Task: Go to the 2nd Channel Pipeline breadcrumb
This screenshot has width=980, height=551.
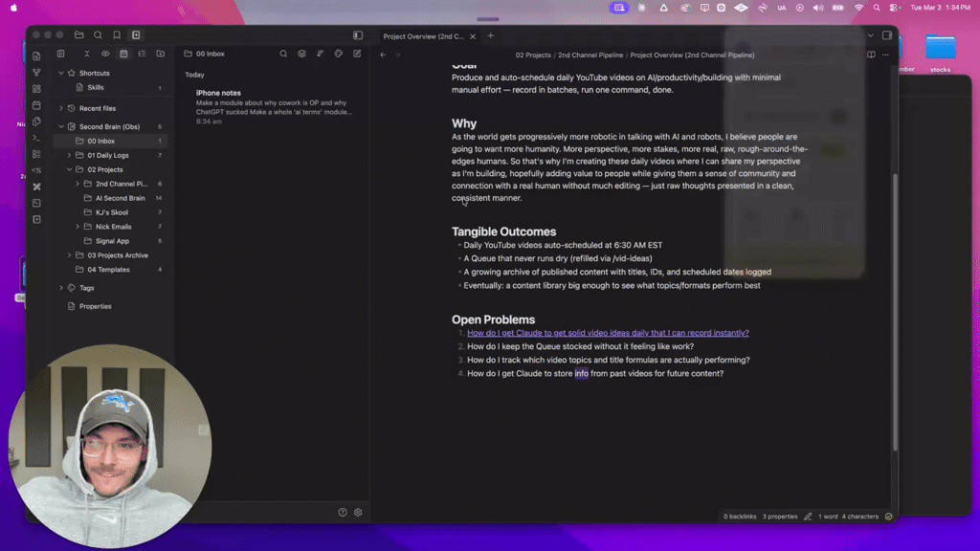Action: pos(590,55)
